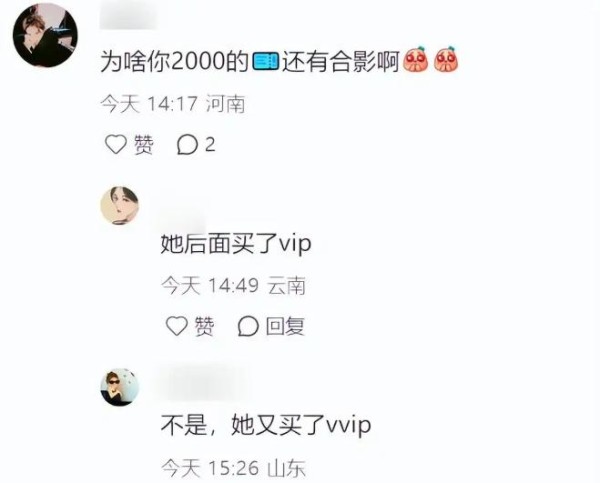This screenshot has width=600, height=483.
Task: Select the second pumpkin face emoji
Action: point(446,60)
